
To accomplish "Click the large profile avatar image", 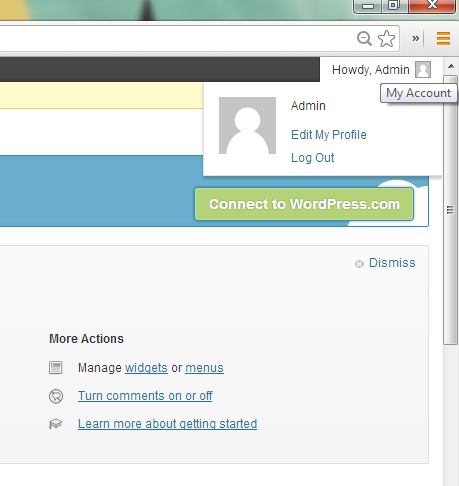I will pos(247,126).
